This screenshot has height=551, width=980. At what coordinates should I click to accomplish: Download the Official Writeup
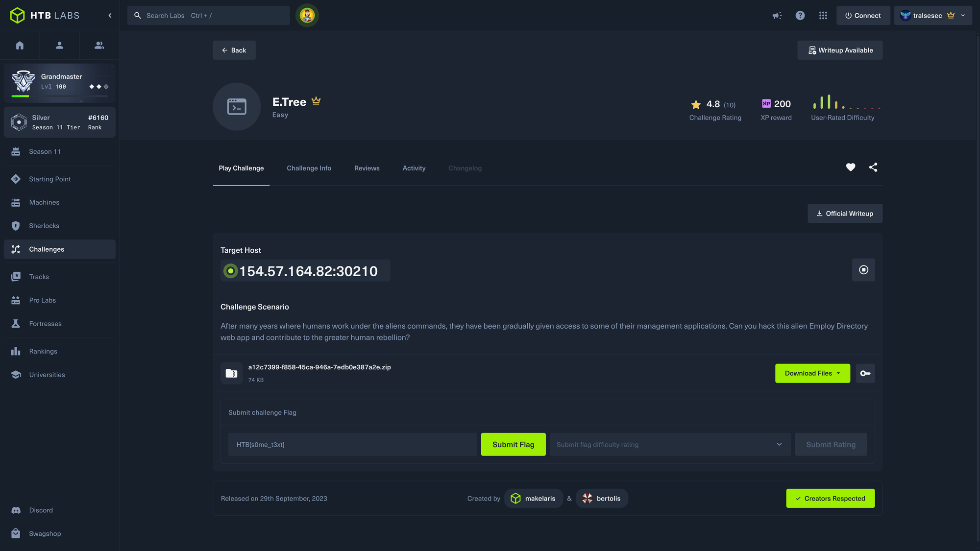click(845, 214)
